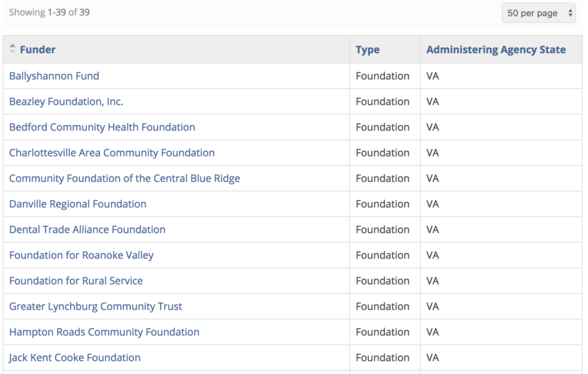The image size is (588, 374).
Task: Click the Funder column header
Action: [37, 50]
